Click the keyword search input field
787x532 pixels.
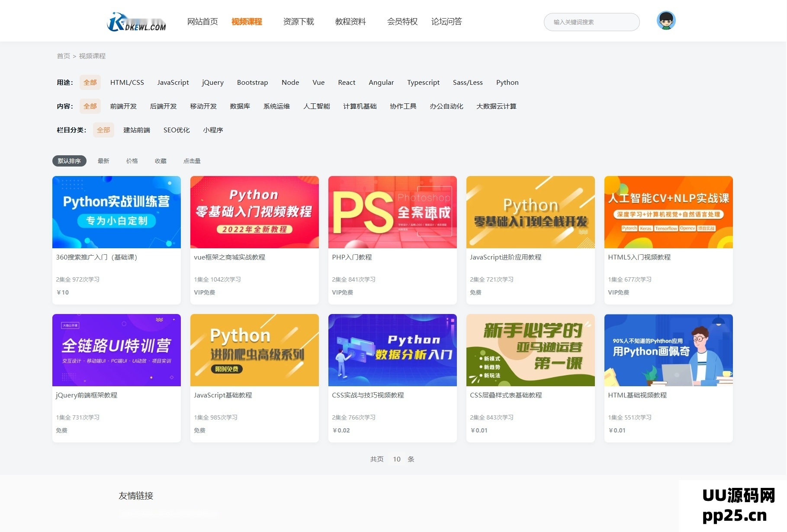(x=591, y=22)
